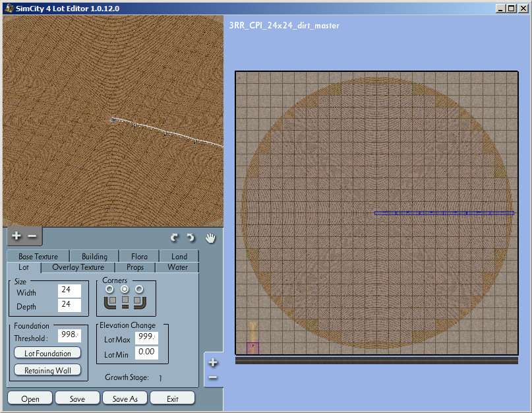Close the Lot Editor window
The width and height of the screenshot is (532, 413).
point(523,9)
